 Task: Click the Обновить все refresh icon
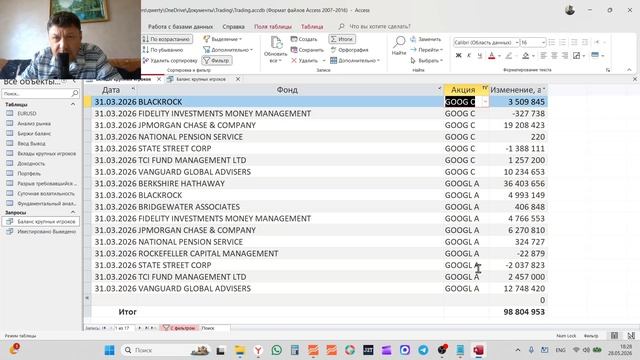pos(276,42)
